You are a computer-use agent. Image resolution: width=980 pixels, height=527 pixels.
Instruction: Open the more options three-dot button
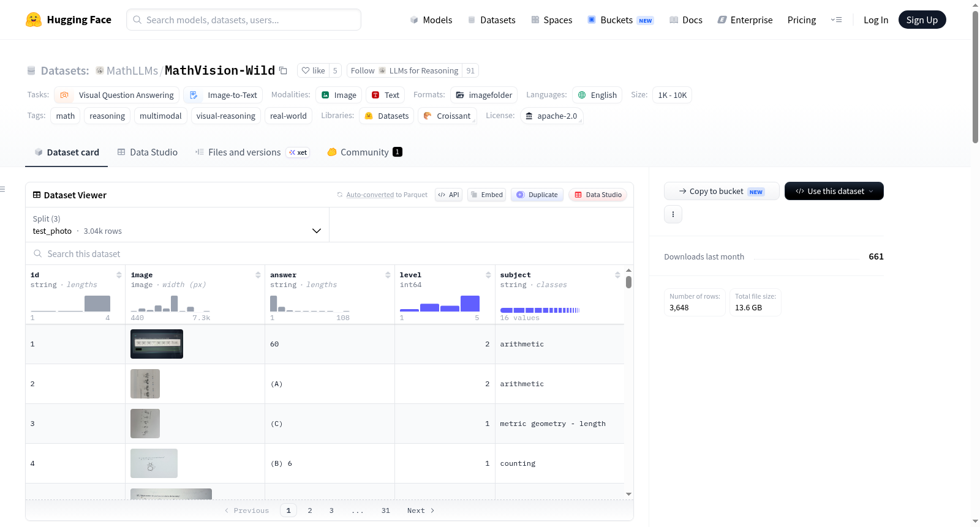point(673,214)
